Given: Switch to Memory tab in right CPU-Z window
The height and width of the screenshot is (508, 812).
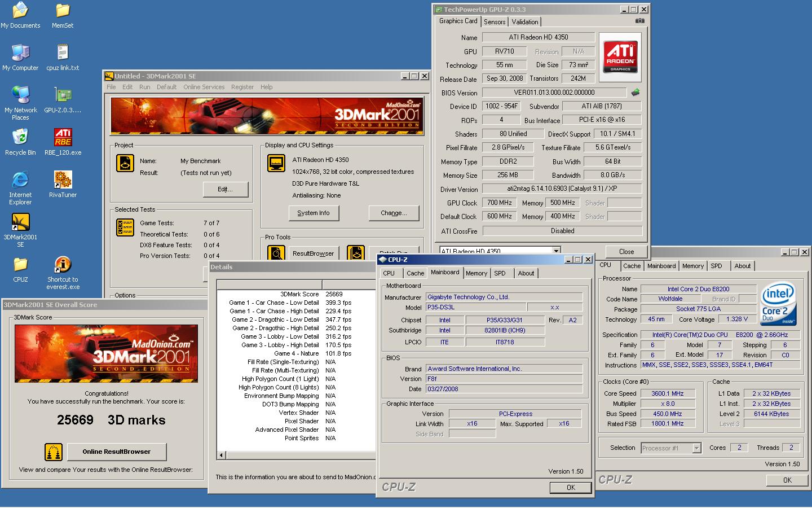Looking at the screenshot, I should [693, 266].
